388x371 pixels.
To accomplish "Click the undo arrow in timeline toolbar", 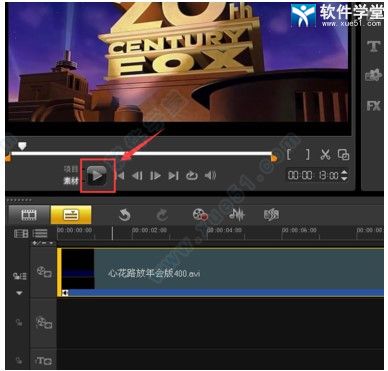I will point(124,215).
